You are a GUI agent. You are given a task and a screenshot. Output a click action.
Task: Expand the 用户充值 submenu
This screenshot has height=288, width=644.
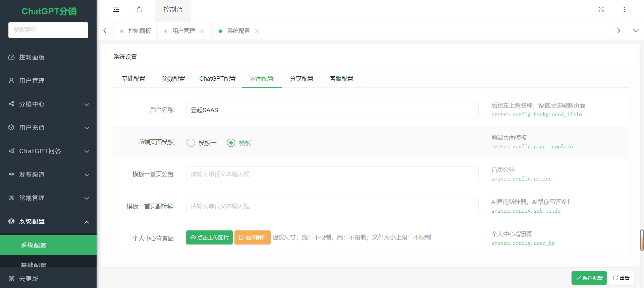click(87, 128)
